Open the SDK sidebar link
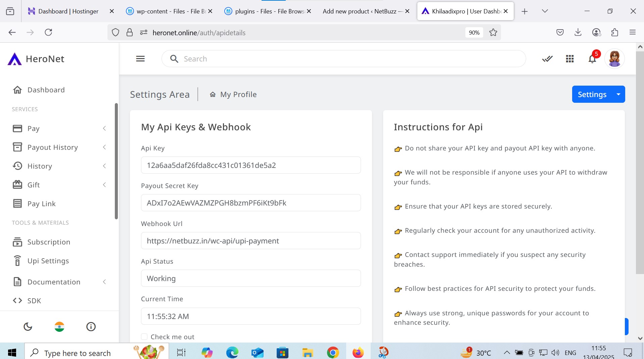Viewport: 644px width, 359px height. click(34, 301)
